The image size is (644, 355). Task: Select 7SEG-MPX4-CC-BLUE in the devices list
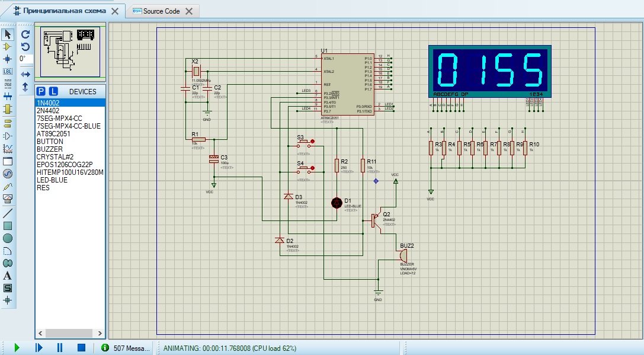[71, 126]
